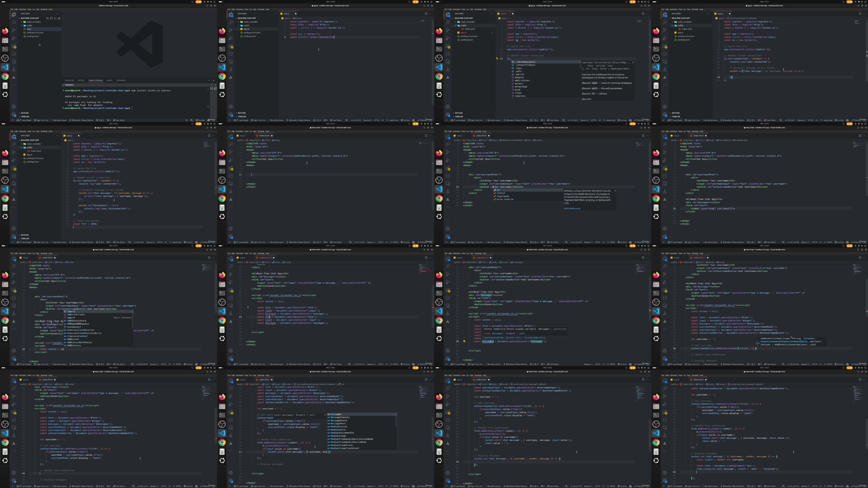Close the bottom panel with the X icon
868x488 pixels.
[x=213, y=81]
